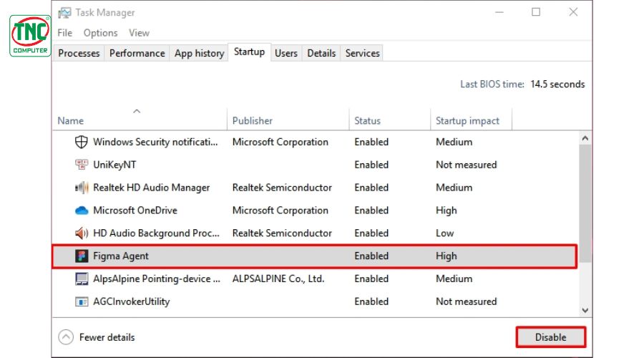Sort list by Startup impact column header

(x=471, y=120)
